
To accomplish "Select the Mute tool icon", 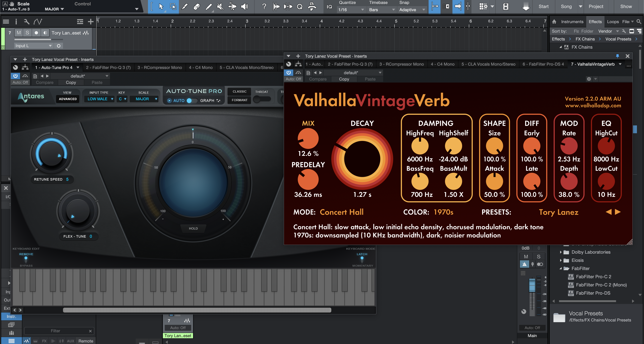I will pyautogui.click(x=220, y=7).
